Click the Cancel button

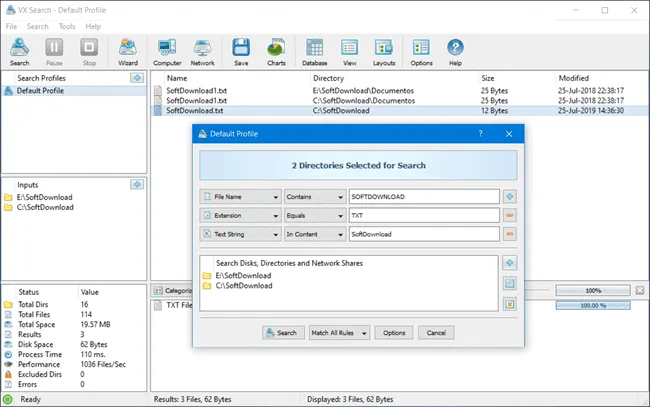pos(436,333)
